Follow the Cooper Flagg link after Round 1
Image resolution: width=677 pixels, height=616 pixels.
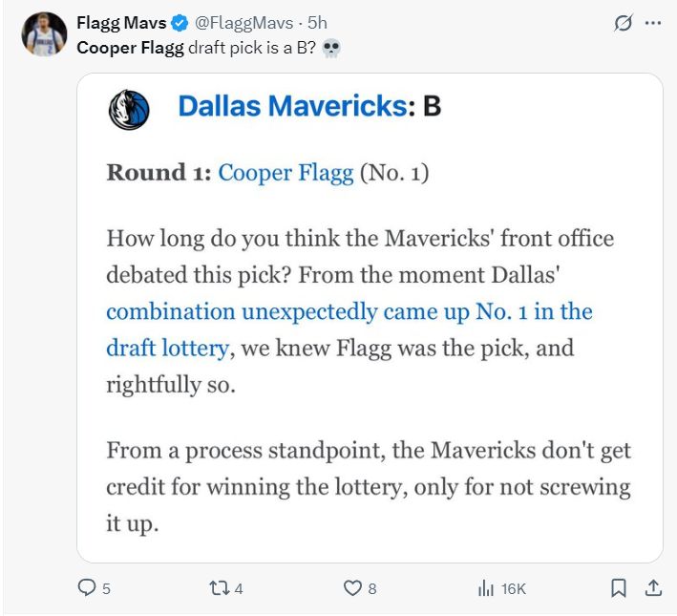[x=286, y=173]
